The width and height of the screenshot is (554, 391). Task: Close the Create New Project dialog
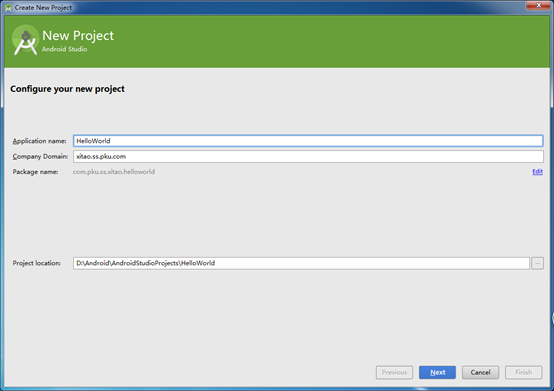[538, 5]
